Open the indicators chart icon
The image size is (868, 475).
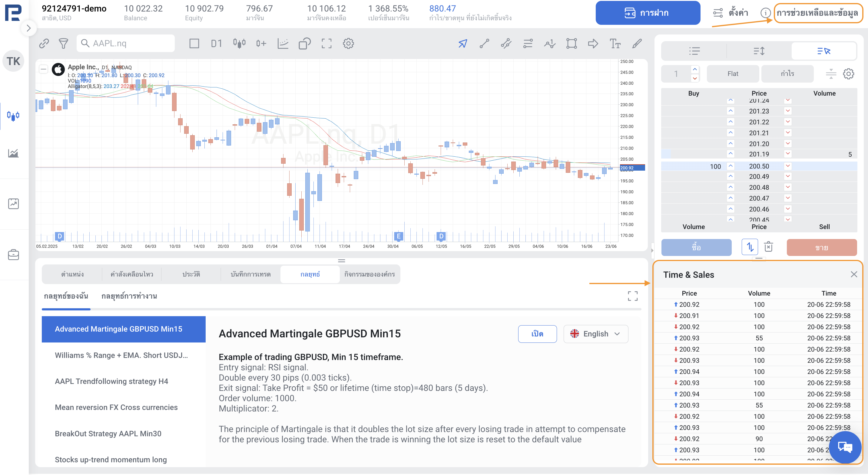[283, 44]
